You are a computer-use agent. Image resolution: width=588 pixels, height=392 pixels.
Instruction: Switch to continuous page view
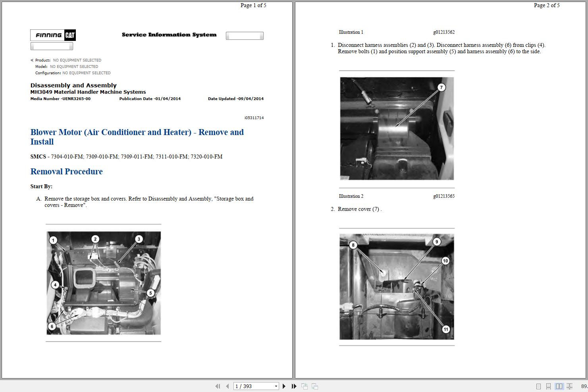[548, 386]
